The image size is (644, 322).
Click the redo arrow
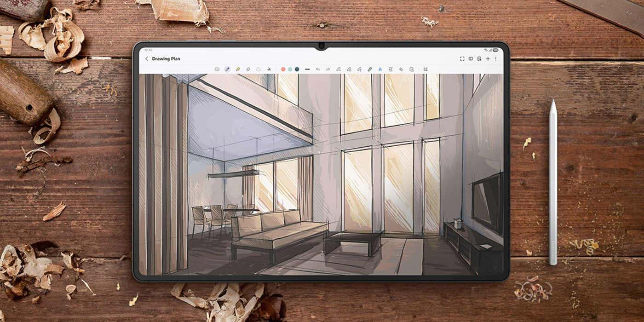328,69
